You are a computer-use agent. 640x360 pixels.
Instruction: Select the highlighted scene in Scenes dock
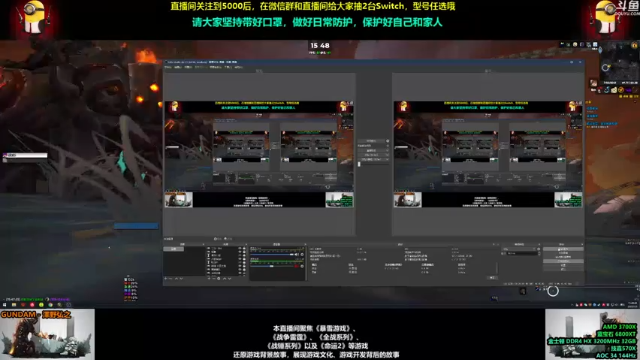173,249
